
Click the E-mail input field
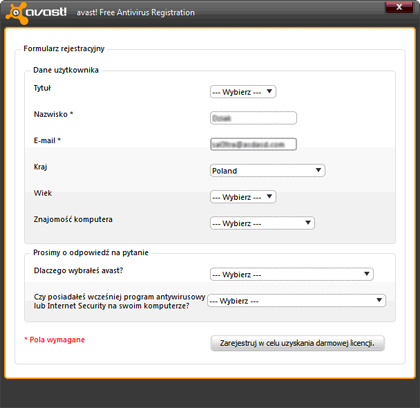point(253,144)
